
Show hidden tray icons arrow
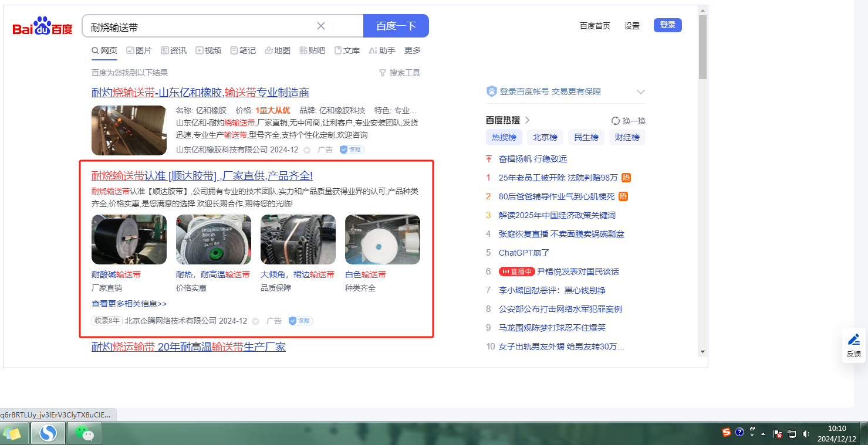pos(763,434)
